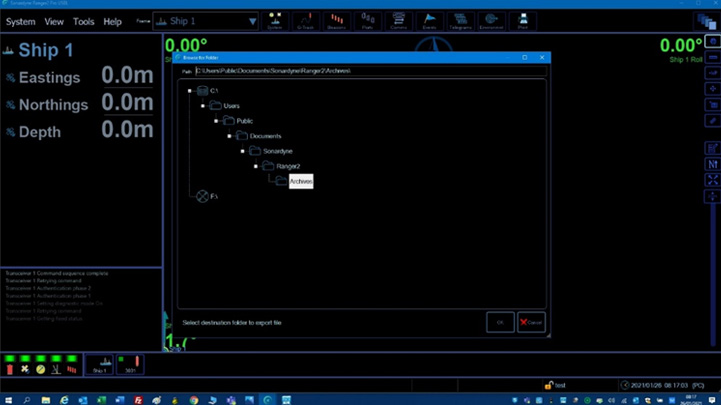This screenshot has height=405, width=721.
Task: Click the Ship 1 Roll readout at top right
Action: pyautogui.click(x=681, y=50)
